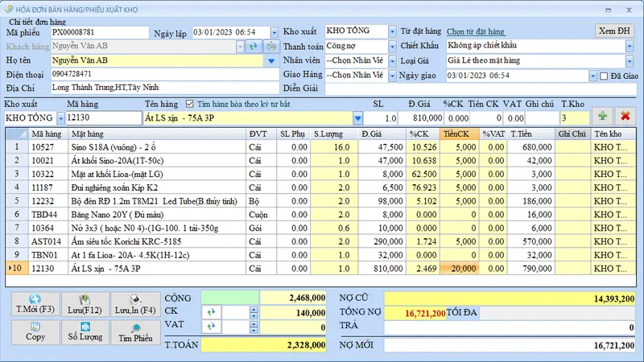Open the Khách hàng dropdown arrow
Image resolution: width=644 pixels, height=362 pixels.
(240, 47)
